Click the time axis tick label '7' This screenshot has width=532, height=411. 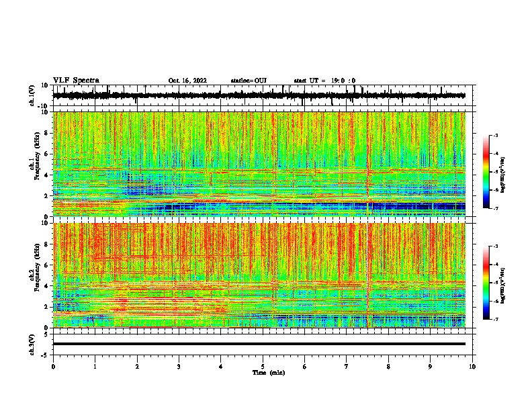(x=347, y=367)
